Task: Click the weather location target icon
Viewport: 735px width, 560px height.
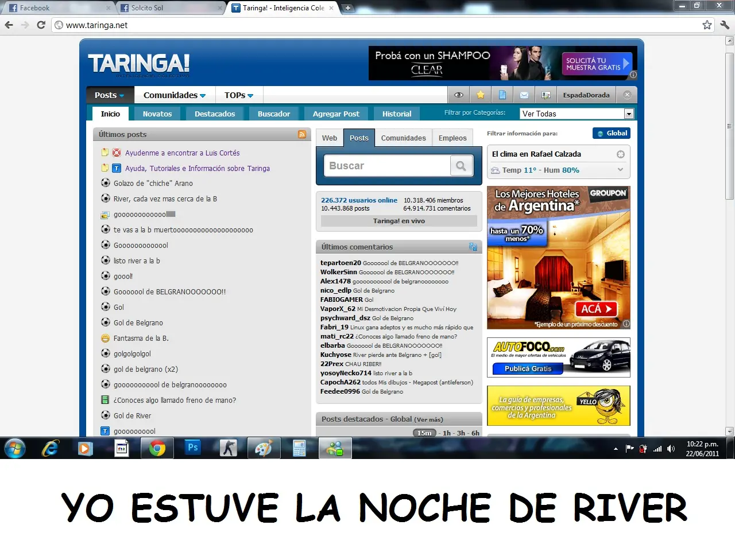Action: [x=620, y=154]
